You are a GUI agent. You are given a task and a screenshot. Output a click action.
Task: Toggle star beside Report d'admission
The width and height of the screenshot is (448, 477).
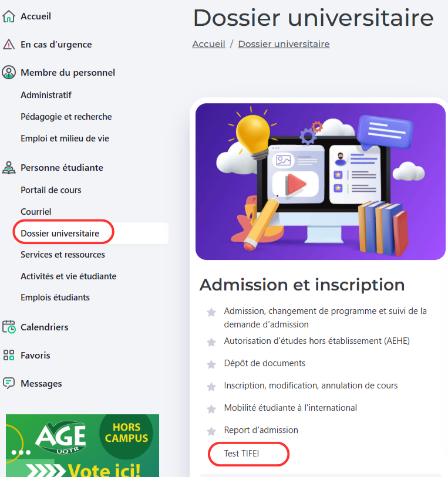pos(211,431)
